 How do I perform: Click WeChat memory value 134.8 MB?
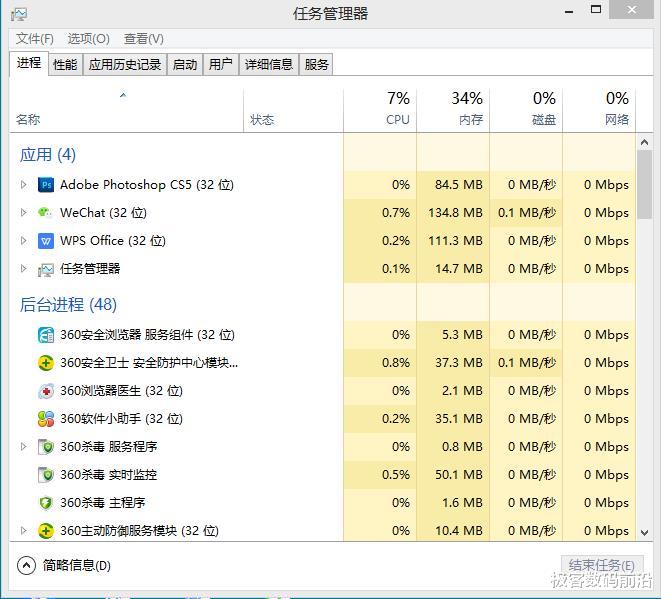pyautogui.click(x=455, y=212)
